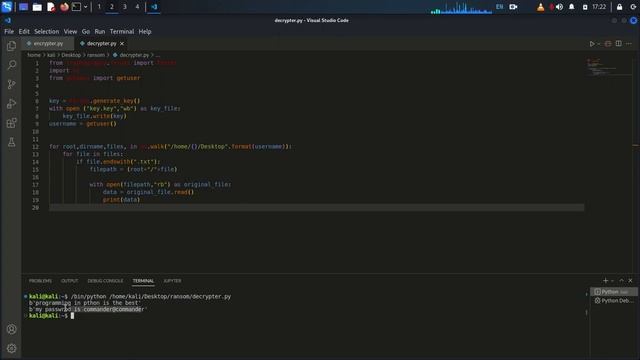Open the View menu
Screen dimensions: 640x360
tap(70, 31)
